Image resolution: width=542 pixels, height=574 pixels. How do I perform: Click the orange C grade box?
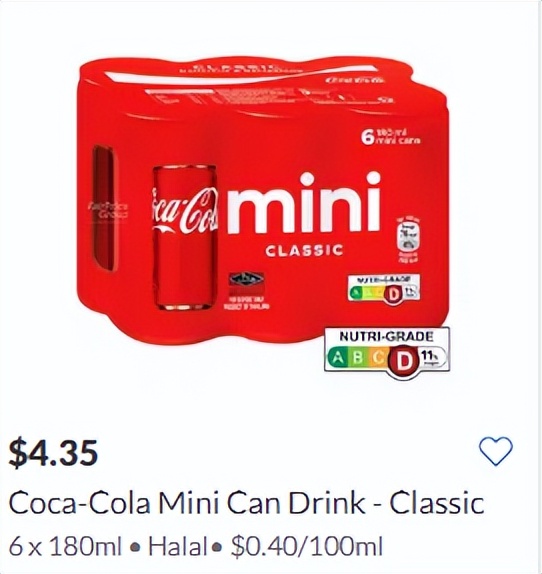377,358
